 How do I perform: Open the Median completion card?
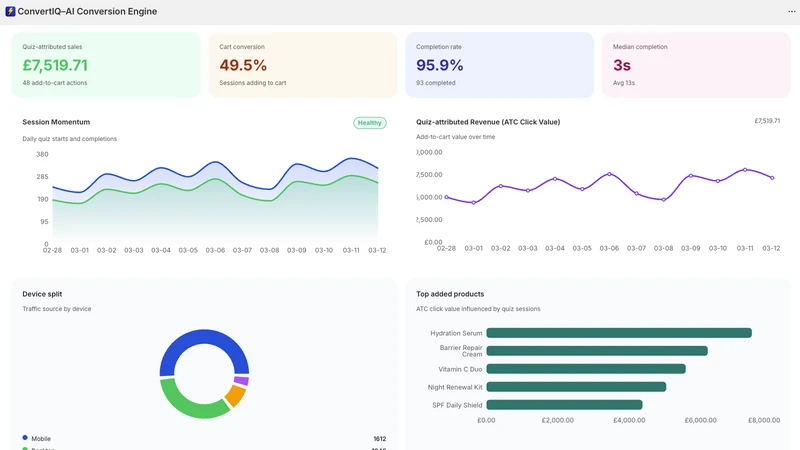click(696, 65)
